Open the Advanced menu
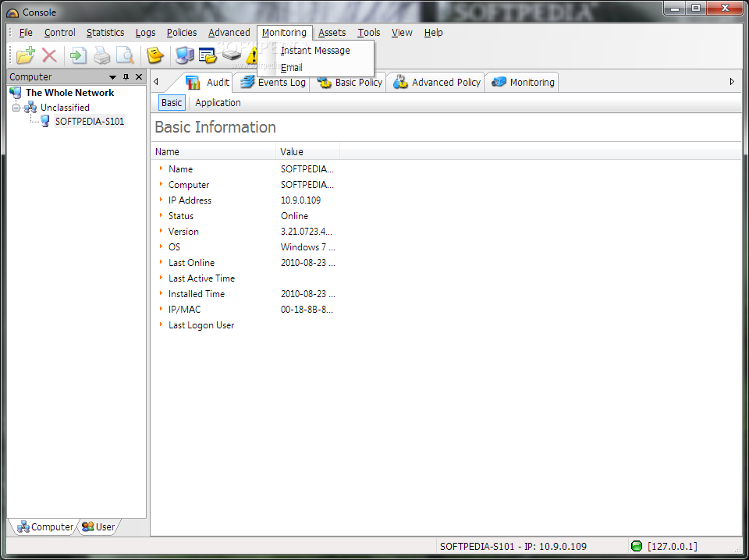Screen dimensions: 749x560 [x=229, y=33]
